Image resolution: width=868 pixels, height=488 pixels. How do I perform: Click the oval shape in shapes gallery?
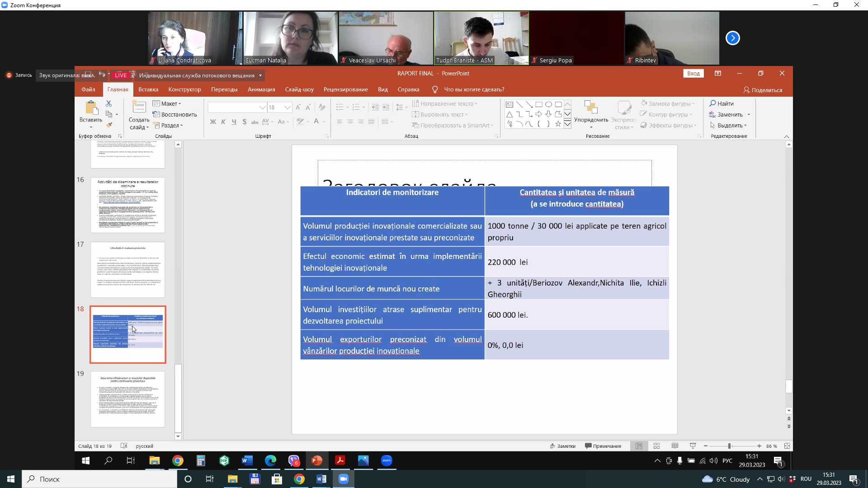(548, 104)
